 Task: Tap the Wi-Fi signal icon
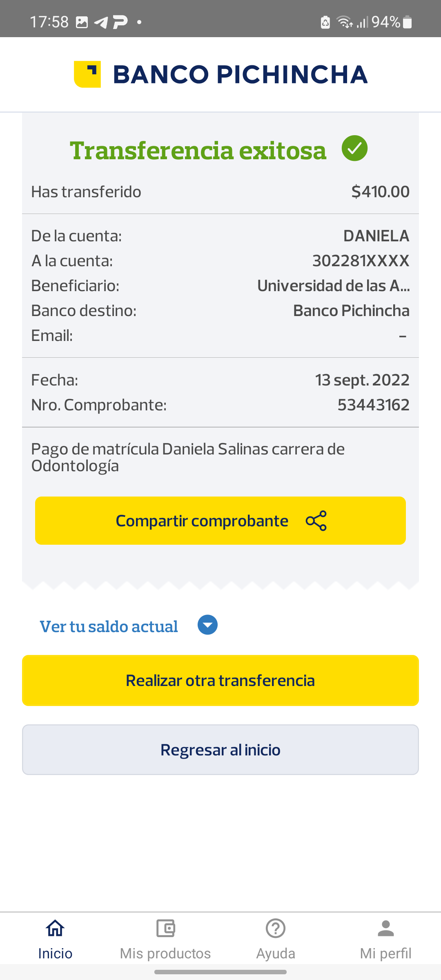click(x=344, y=22)
